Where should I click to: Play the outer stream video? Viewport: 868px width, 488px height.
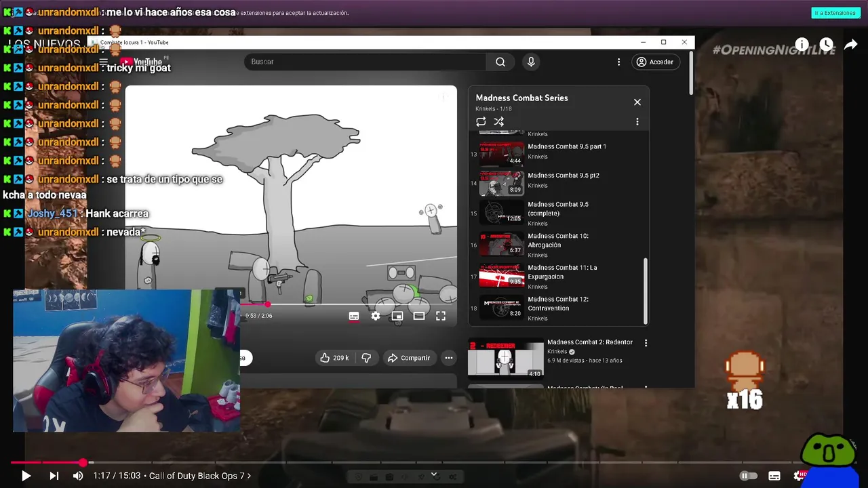26,476
